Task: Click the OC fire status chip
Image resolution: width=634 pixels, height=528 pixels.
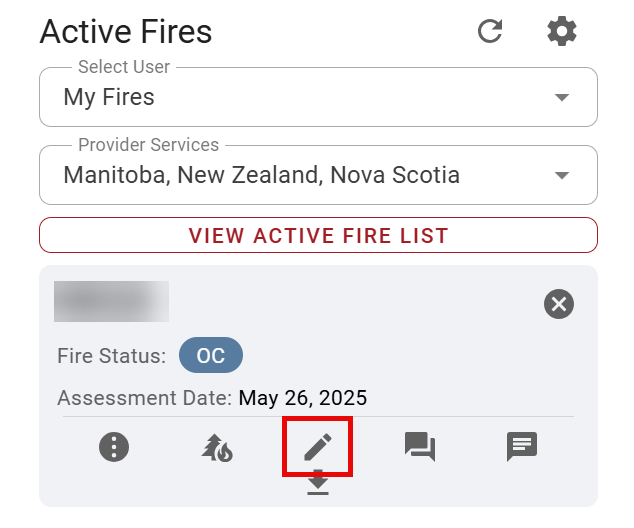Action: click(x=211, y=356)
